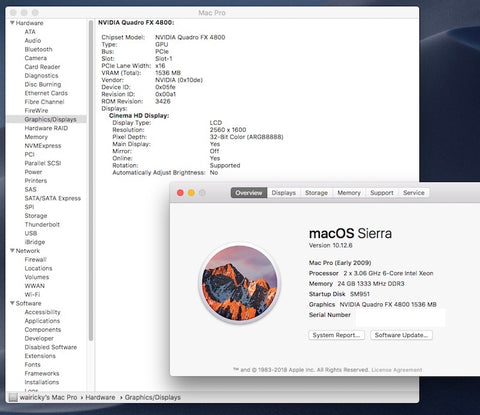The height and width of the screenshot is (415, 480).
Task: Minimize the About This Mac window
Action: pyautogui.click(x=191, y=193)
